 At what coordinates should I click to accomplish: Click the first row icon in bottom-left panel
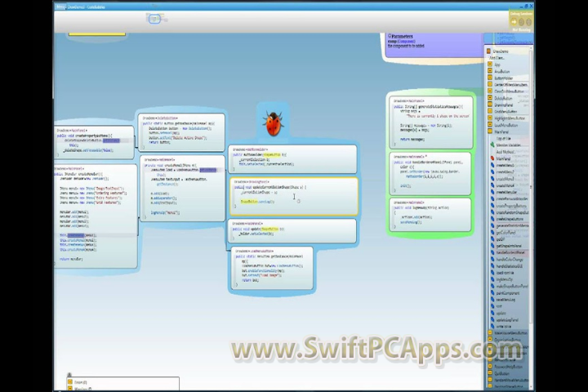coord(69,382)
